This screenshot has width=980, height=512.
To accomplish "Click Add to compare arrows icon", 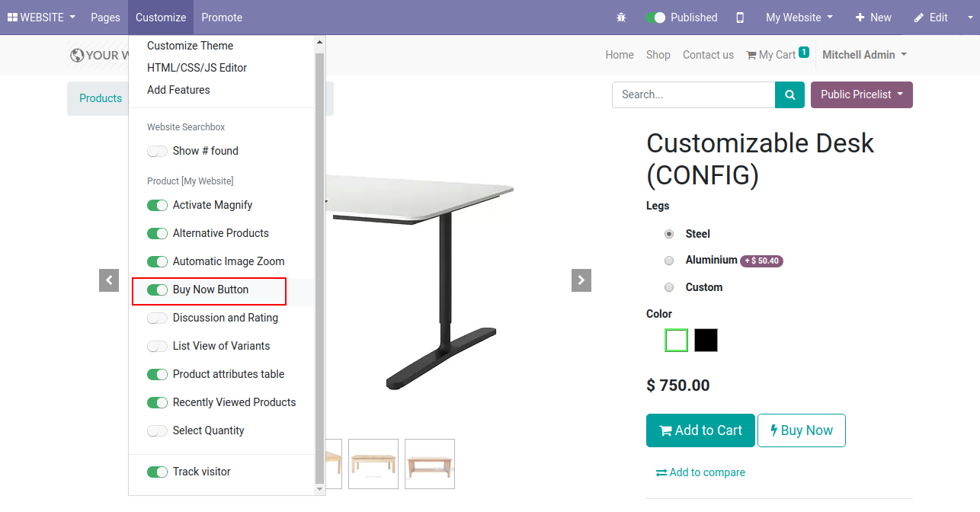I will (661, 473).
